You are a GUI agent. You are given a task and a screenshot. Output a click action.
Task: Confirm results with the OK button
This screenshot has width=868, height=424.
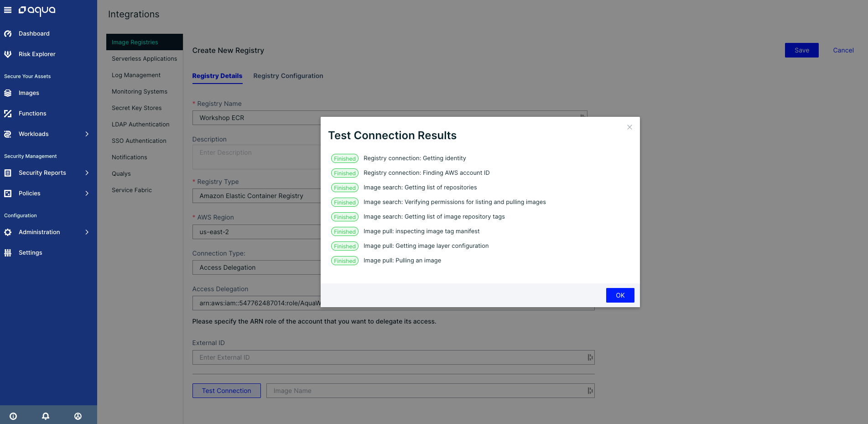point(620,295)
